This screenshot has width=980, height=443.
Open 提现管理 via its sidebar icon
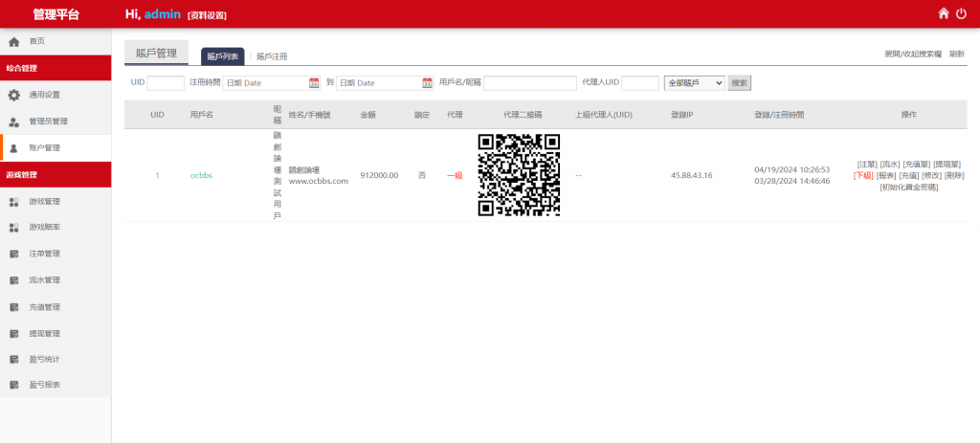pos(13,334)
